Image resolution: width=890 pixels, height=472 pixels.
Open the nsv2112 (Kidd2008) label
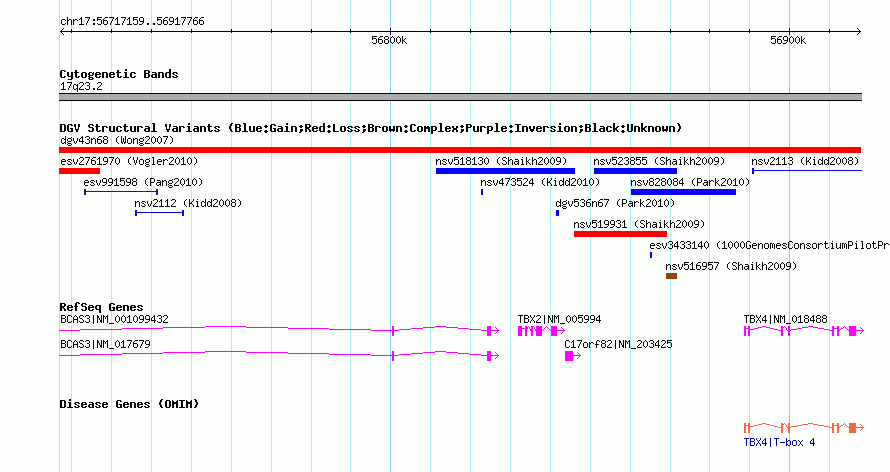[188, 203]
